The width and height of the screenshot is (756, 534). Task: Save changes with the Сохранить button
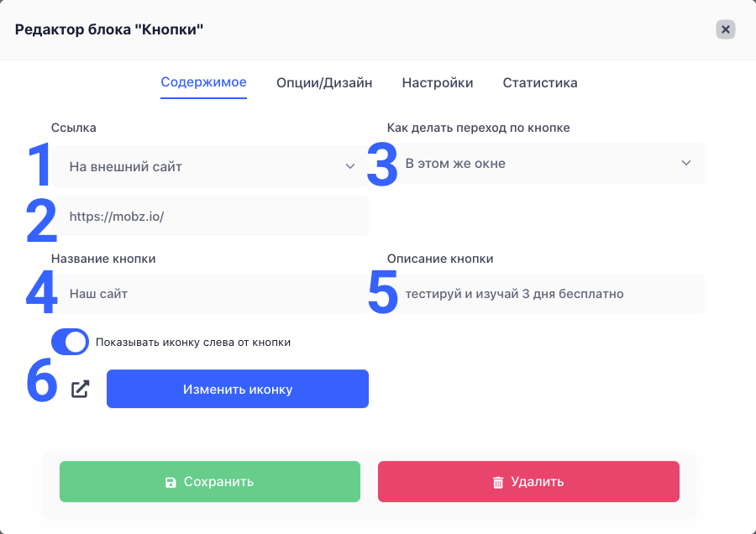tap(210, 481)
